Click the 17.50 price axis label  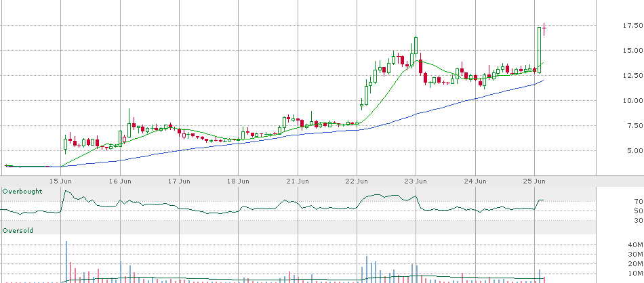tap(632, 26)
